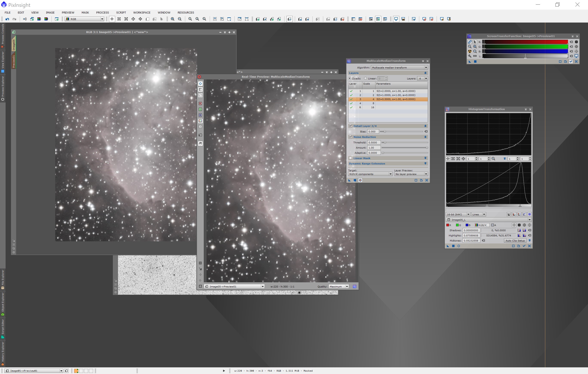The height and width of the screenshot is (374, 588).
Task: Click the Noise Reduction Amount slider
Action: tap(405, 147)
